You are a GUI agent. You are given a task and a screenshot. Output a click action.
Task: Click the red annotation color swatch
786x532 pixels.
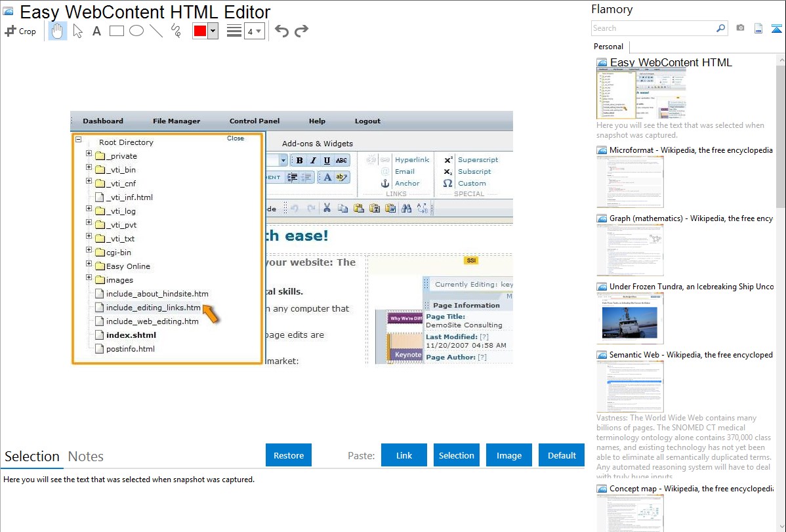pyautogui.click(x=200, y=31)
